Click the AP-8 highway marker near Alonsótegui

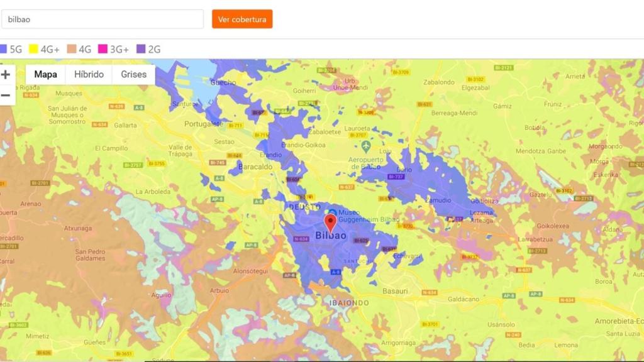(x=289, y=275)
